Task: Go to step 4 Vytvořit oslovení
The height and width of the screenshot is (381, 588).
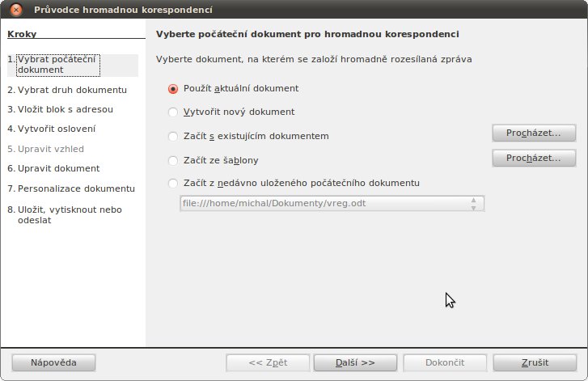Action: click(x=52, y=129)
